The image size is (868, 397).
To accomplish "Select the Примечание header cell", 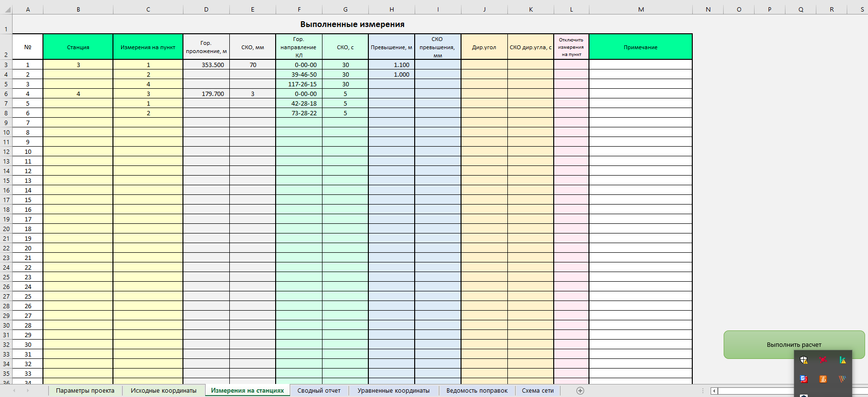I will tap(640, 47).
